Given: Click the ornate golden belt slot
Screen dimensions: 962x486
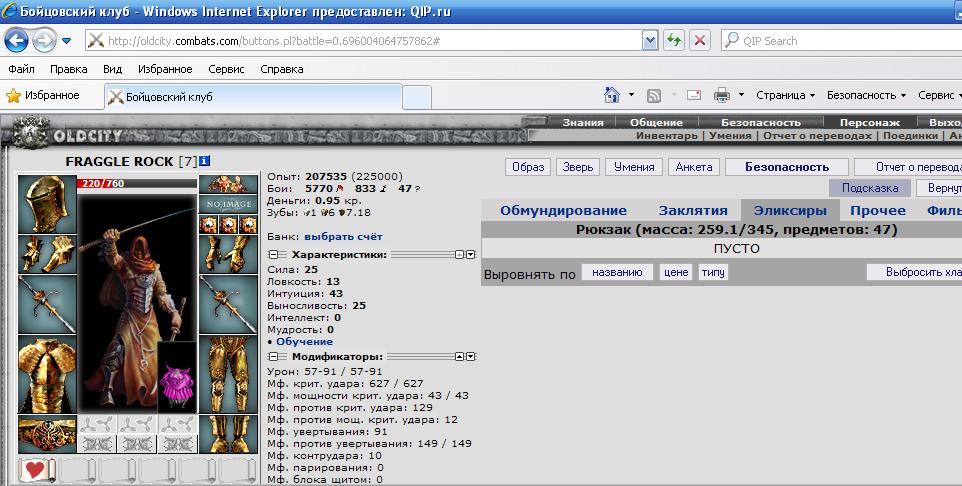Looking at the screenshot, I should (47, 434).
